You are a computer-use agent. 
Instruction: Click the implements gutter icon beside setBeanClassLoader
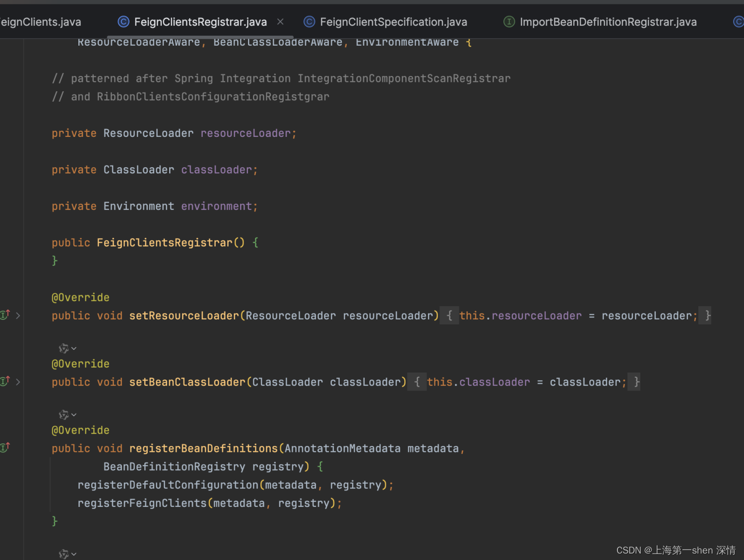click(5, 381)
